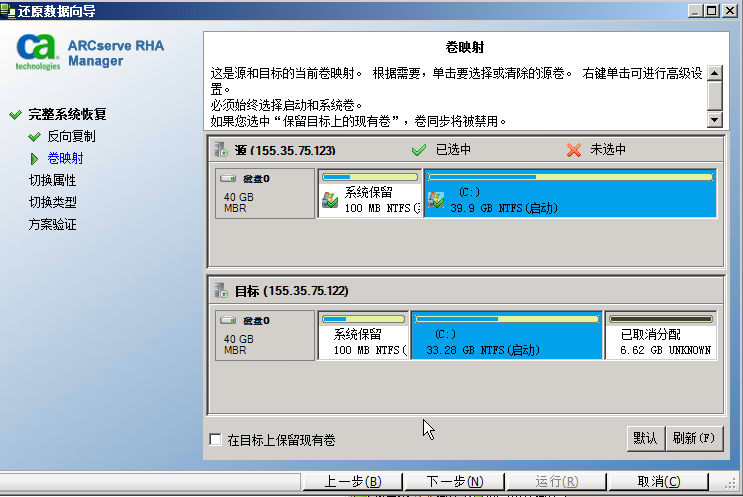The height and width of the screenshot is (497, 743).
Task: Select source 系统保留 100 MB NTFS volume
Action: pyautogui.click(x=370, y=193)
